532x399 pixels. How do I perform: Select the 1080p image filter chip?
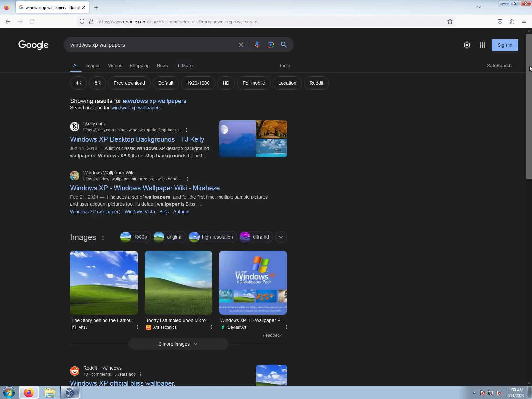pyautogui.click(x=135, y=237)
